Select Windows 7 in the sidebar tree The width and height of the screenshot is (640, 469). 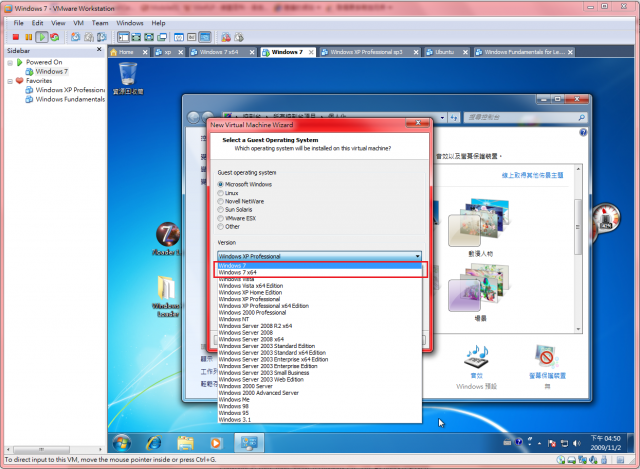tap(51, 71)
